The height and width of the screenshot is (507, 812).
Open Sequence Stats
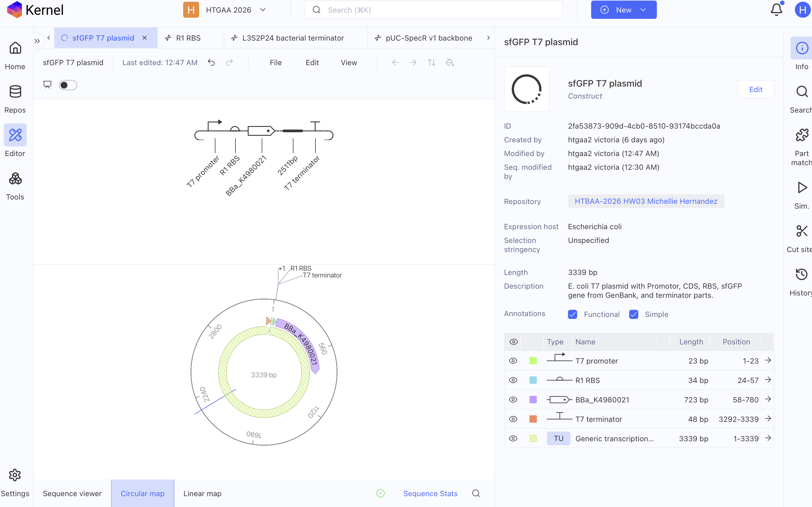430,493
